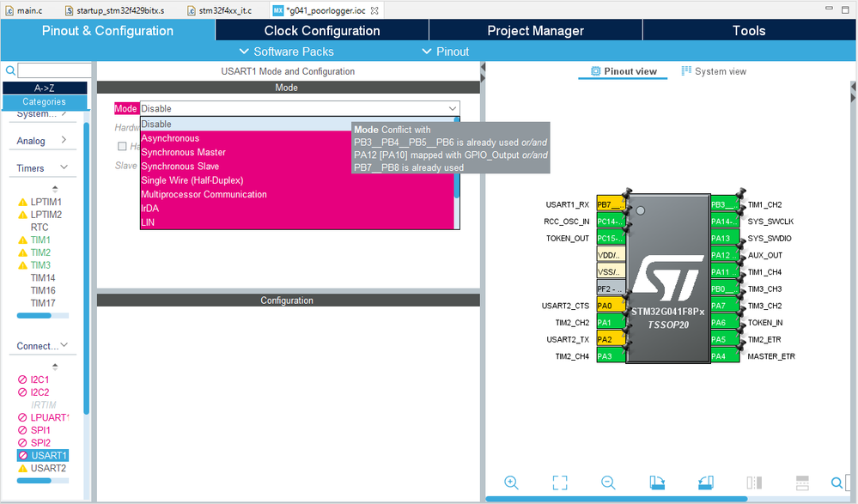Select Synchronous Master mode option

pyautogui.click(x=297, y=152)
